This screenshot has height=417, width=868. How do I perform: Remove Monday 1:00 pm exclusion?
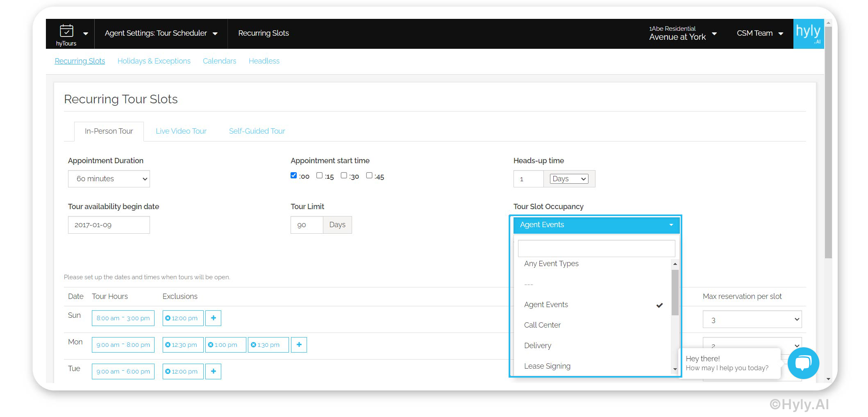click(x=211, y=345)
